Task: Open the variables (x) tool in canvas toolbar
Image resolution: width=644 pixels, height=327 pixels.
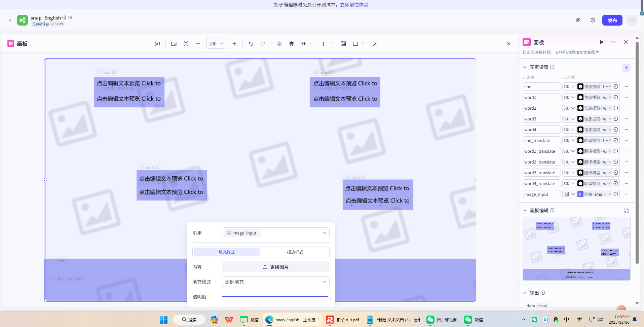Action: click(x=157, y=44)
